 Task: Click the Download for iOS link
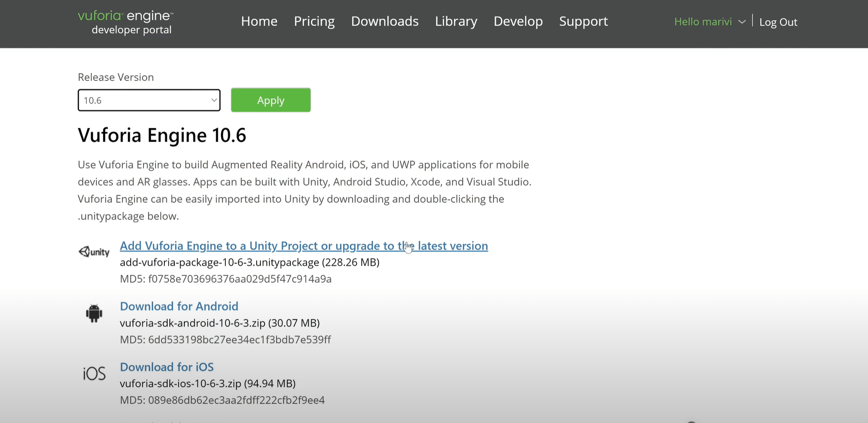(167, 367)
